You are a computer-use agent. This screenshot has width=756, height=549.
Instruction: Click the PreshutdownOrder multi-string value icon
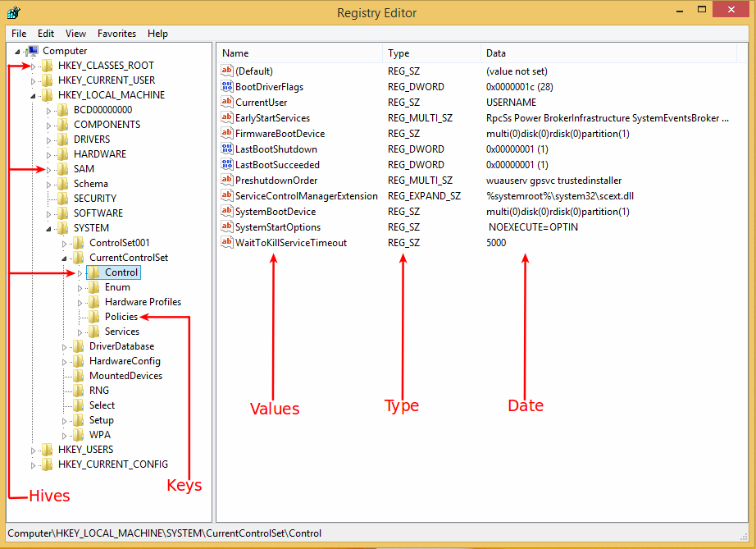pos(227,181)
